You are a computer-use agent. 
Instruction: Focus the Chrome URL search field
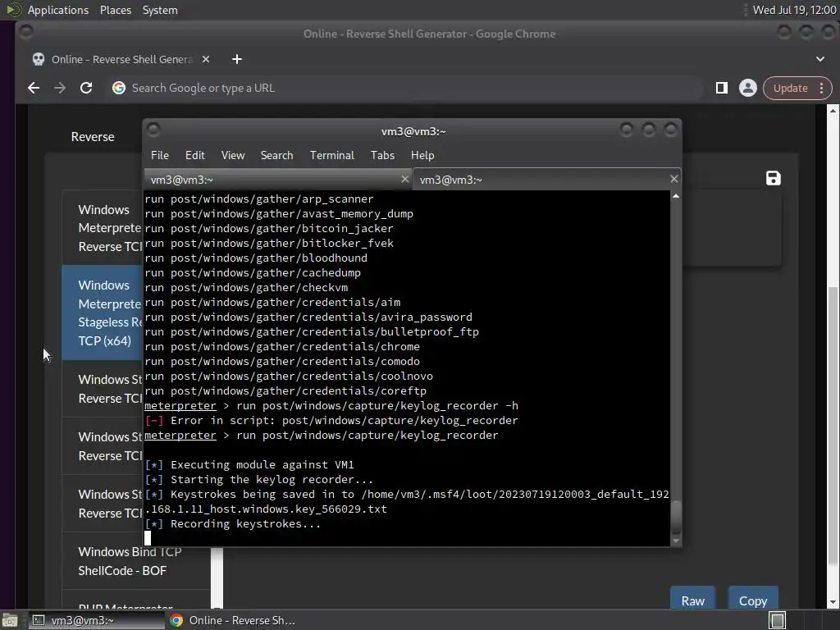(x=407, y=88)
